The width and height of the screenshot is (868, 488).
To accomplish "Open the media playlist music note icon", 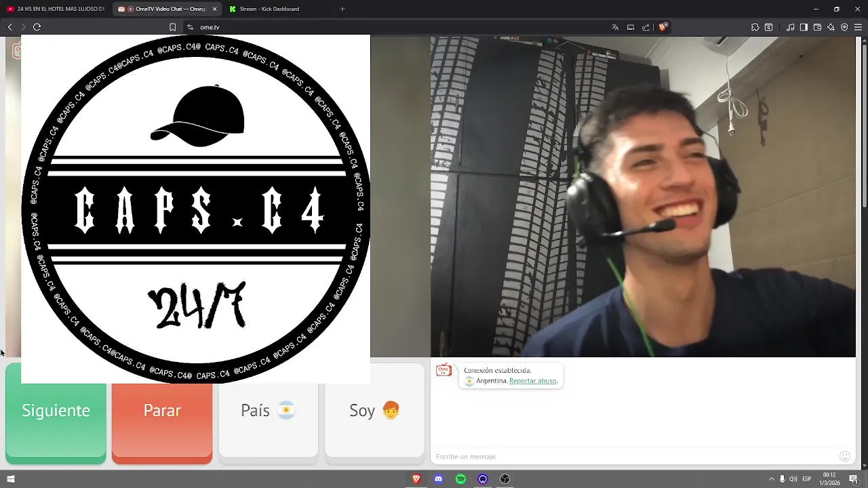I will (x=791, y=27).
